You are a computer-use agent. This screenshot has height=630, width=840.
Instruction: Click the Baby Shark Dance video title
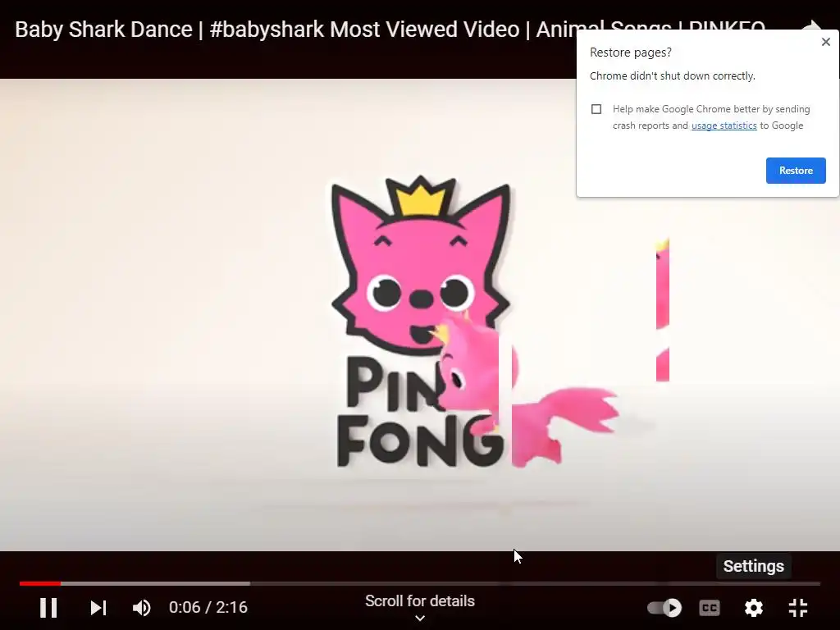[390, 30]
